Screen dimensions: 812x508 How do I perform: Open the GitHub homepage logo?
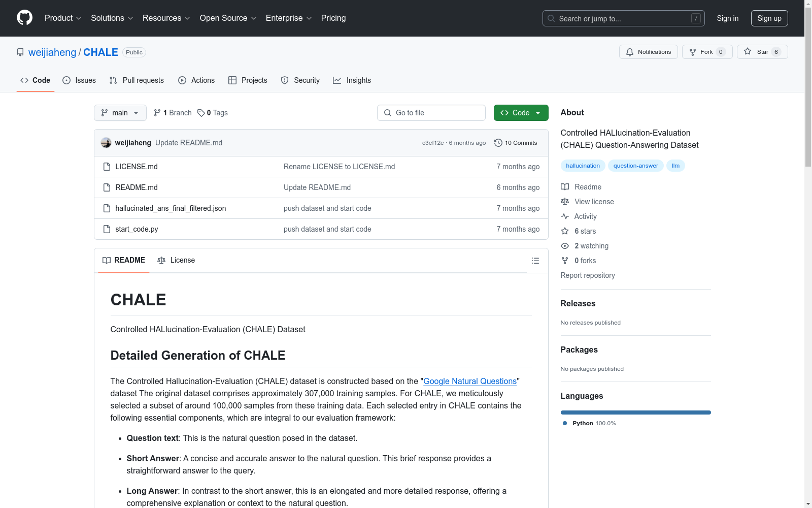(24, 18)
